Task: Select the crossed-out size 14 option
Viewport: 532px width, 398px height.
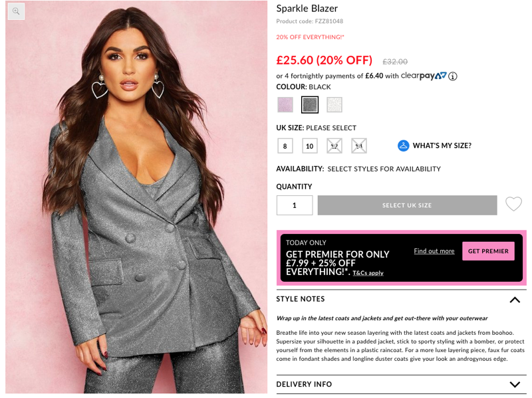Action: click(359, 146)
